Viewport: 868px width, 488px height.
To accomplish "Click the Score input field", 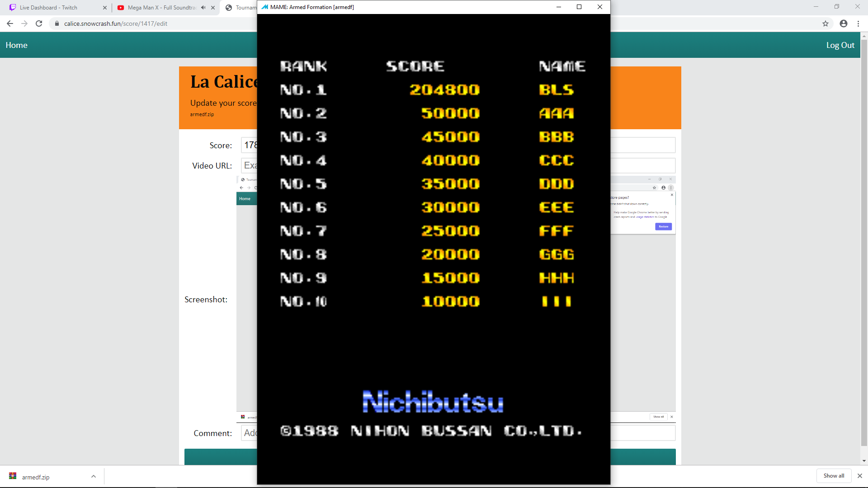I will point(458,145).
